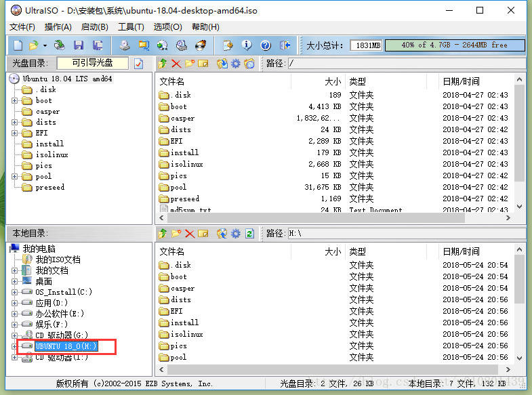The height and width of the screenshot is (395, 532).
Task: Open the 操作(A) menu
Action: pyautogui.click(x=58, y=27)
